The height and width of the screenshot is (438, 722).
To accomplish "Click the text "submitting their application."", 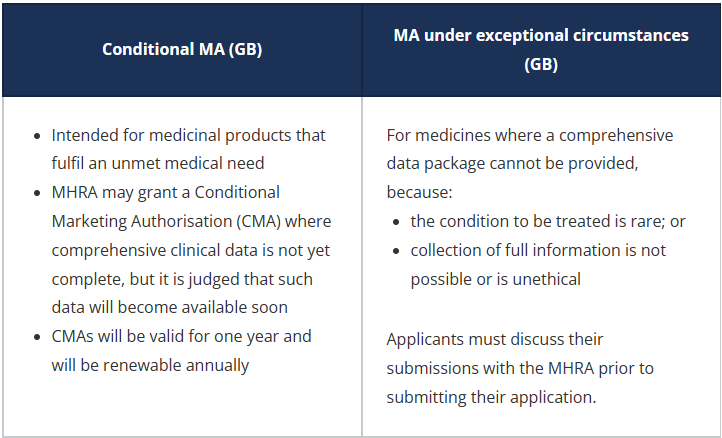I will coord(491,397).
